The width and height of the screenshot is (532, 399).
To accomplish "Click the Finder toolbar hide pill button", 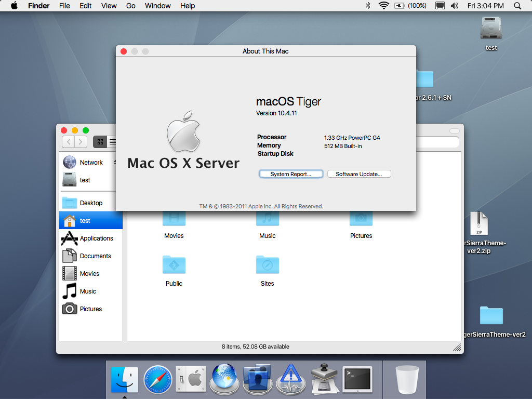I will [454, 131].
